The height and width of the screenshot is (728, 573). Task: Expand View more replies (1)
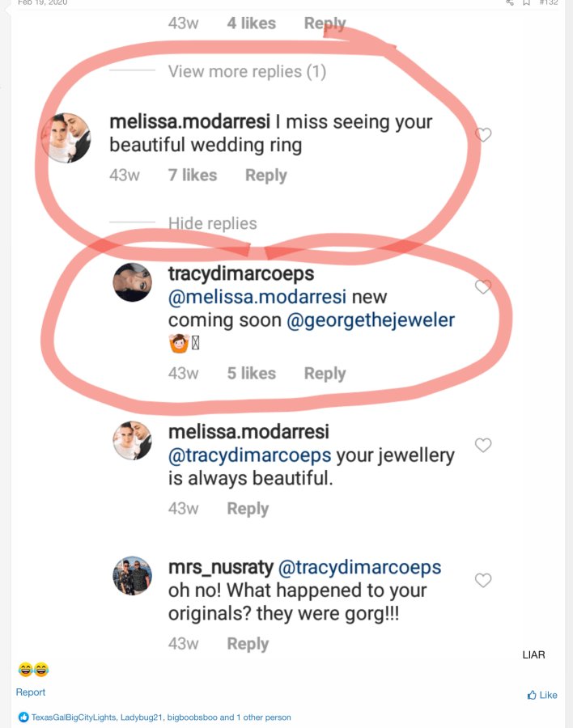(x=247, y=71)
